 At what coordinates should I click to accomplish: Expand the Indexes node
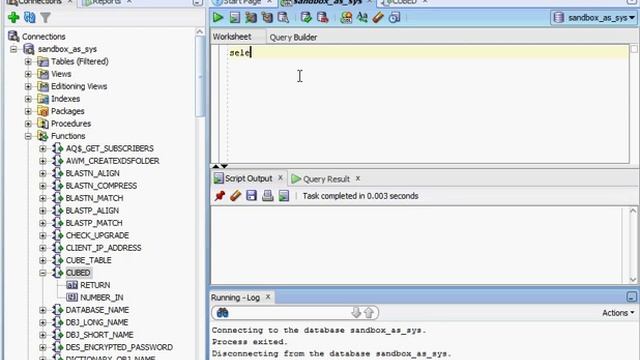click(x=28, y=99)
